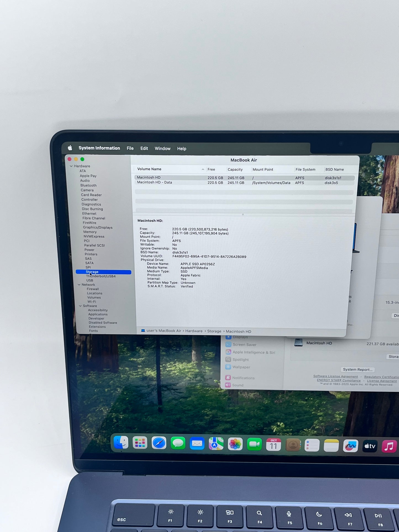Select Graphics/Displays in sidebar
Screen dimensions: 399x532
[x=98, y=227]
